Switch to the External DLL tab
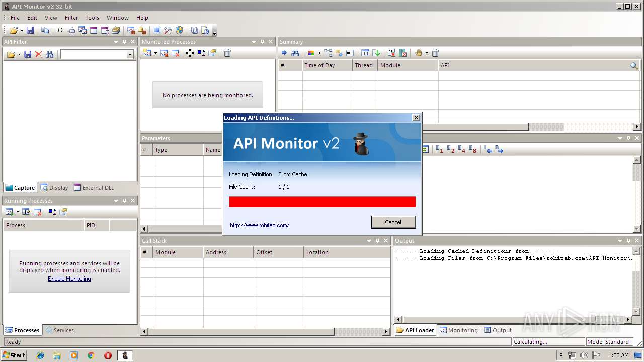This screenshot has height=362, width=644. click(94, 188)
